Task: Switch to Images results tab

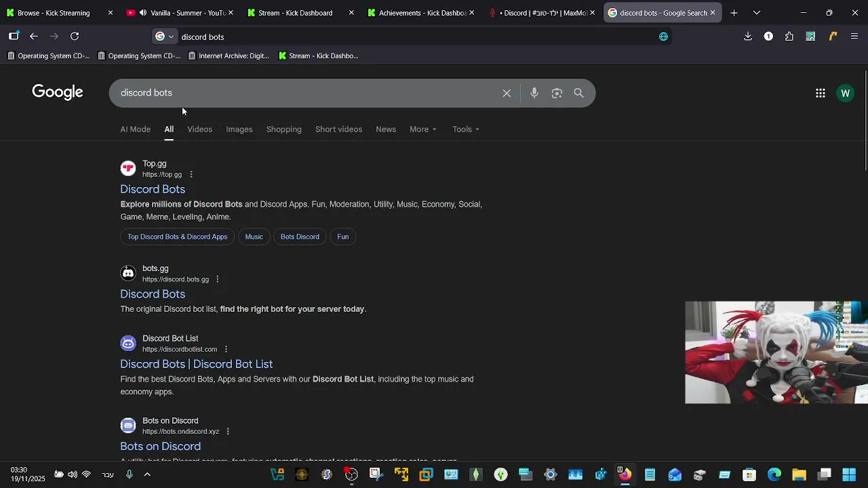Action: pyautogui.click(x=239, y=129)
